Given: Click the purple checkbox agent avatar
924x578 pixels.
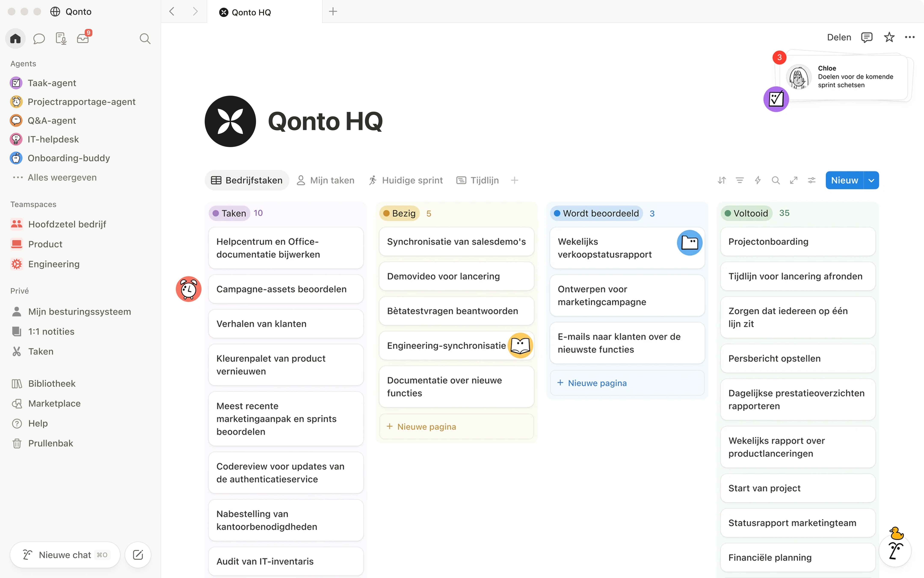Looking at the screenshot, I should pyautogui.click(x=776, y=99).
